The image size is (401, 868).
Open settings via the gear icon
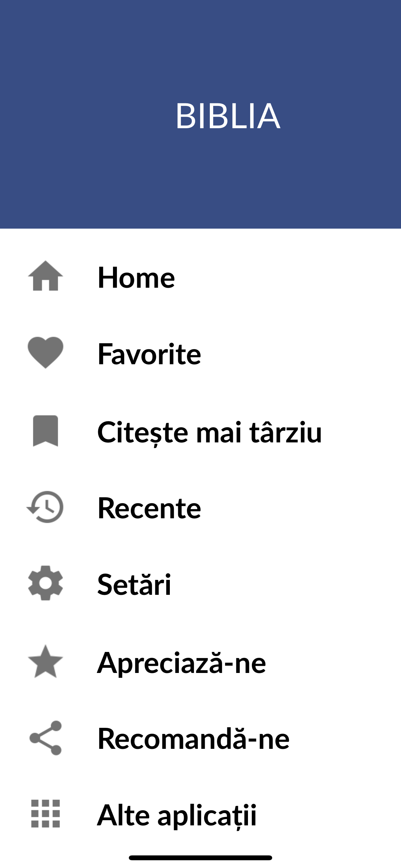[46, 584]
